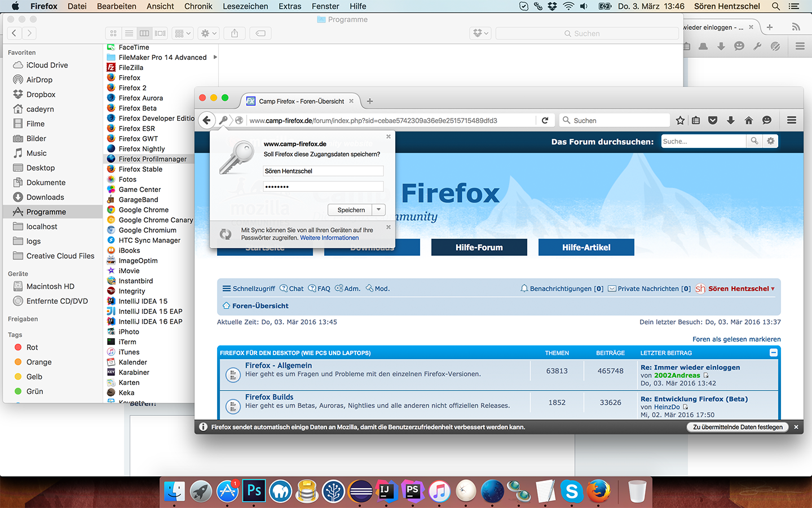Click Zu übermittelnde Daten festlegen button
The image size is (812, 508).
point(738,427)
